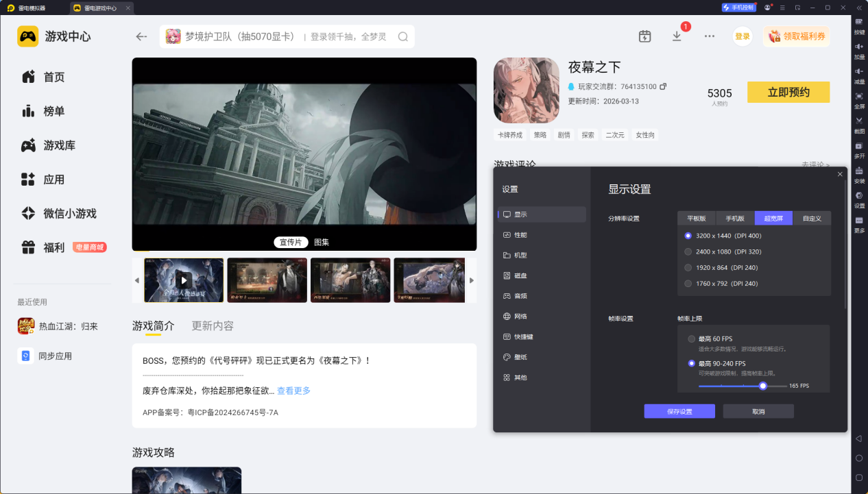Open the calendar reservation icon in header
The height and width of the screenshot is (494, 868).
(644, 36)
